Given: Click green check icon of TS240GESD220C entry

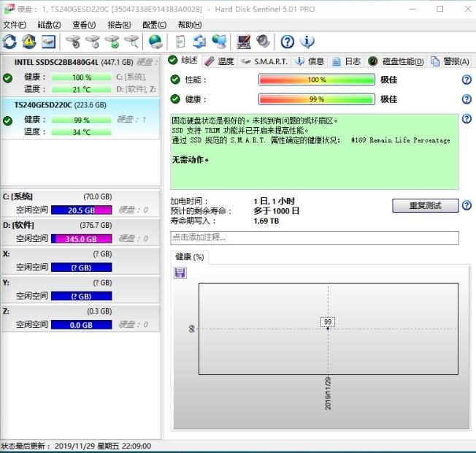Looking at the screenshot, I should (7, 121).
